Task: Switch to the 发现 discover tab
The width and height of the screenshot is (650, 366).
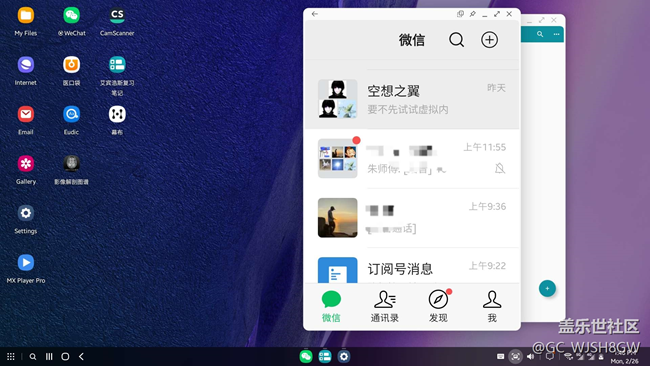Action: [438, 307]
